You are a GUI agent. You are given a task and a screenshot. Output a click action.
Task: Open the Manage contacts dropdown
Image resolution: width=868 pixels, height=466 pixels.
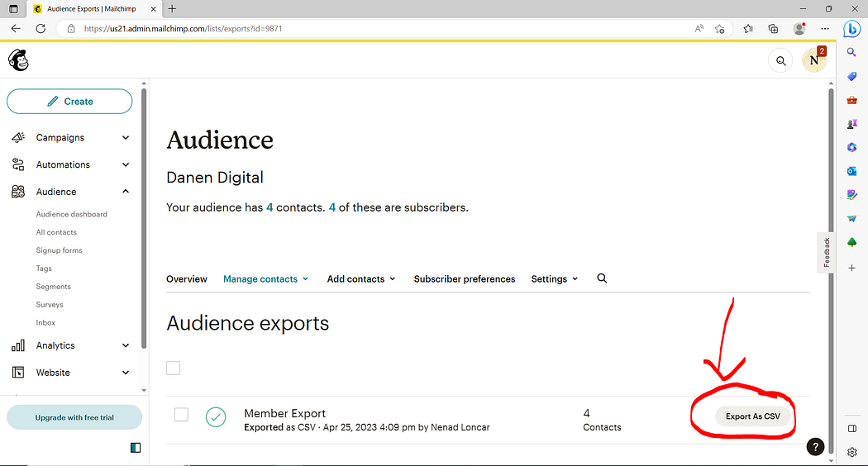click(x=265, y=279)
